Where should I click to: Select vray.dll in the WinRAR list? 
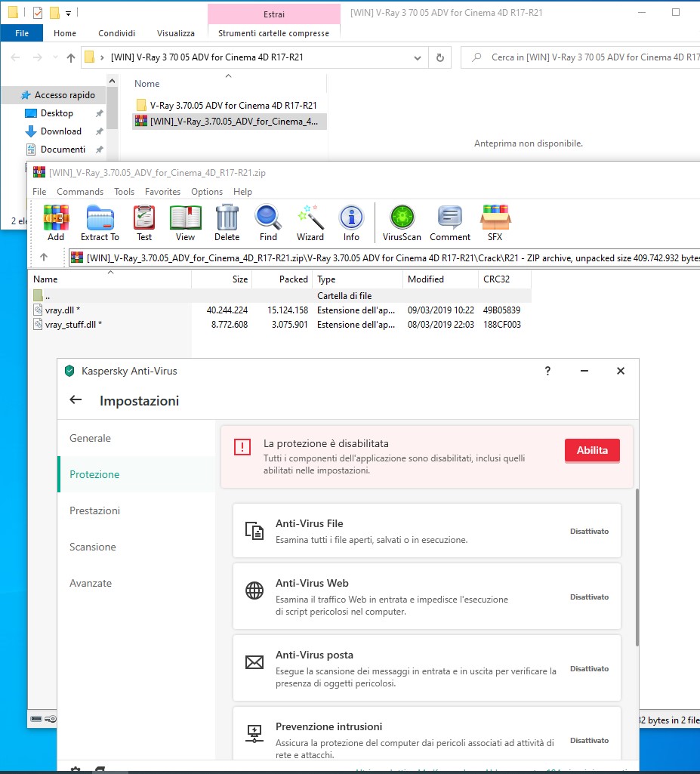click(x=62, y=310)
